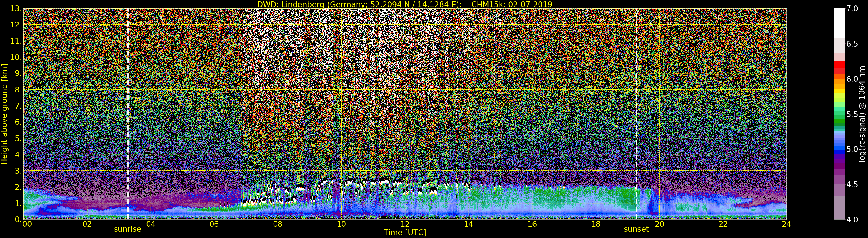
Task: Click the time tick label '18'
Action: coord(596,224)
